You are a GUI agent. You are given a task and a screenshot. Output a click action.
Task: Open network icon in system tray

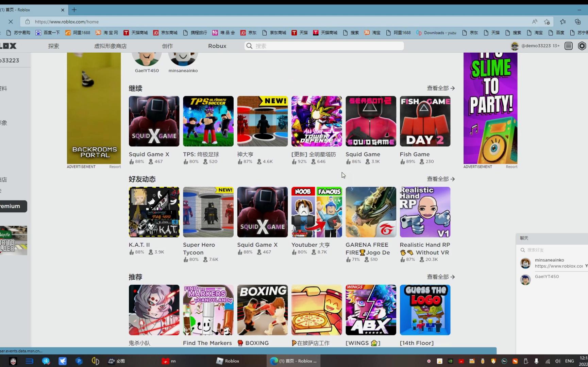point(548,361)
